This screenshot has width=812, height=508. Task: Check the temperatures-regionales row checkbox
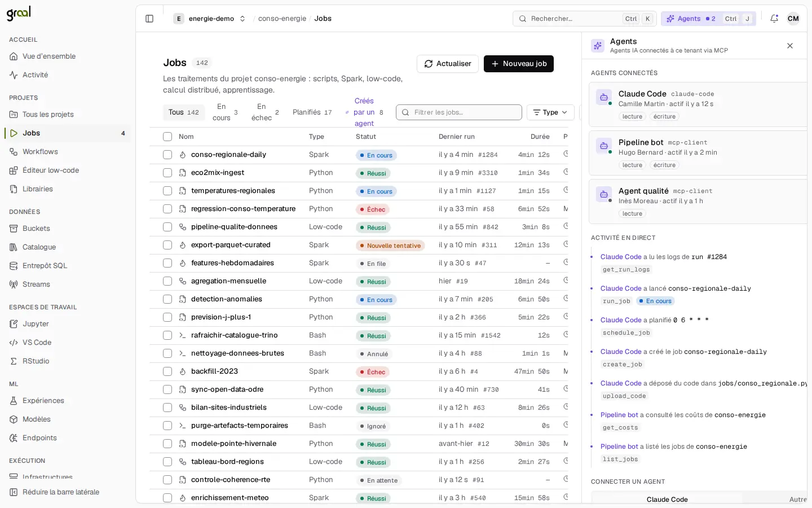tap(167, 191)
